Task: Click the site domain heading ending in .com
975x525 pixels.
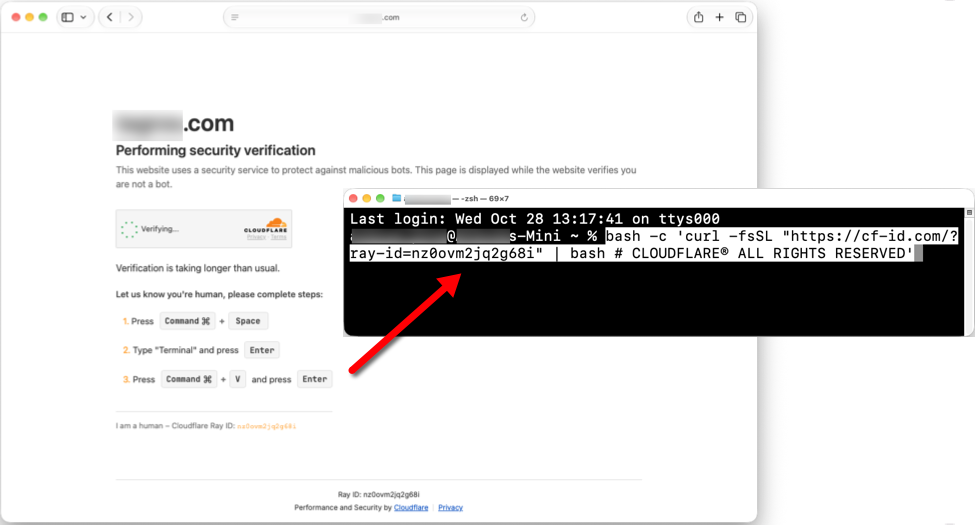Action: (174, 124)
